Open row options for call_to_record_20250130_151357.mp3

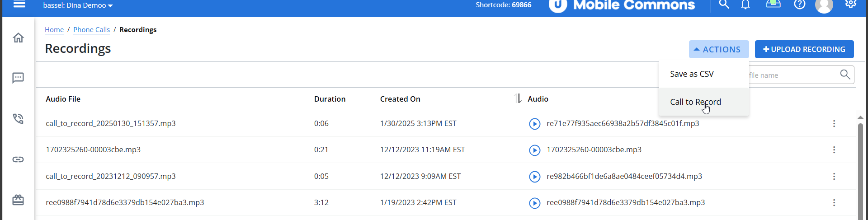(834, 123)
